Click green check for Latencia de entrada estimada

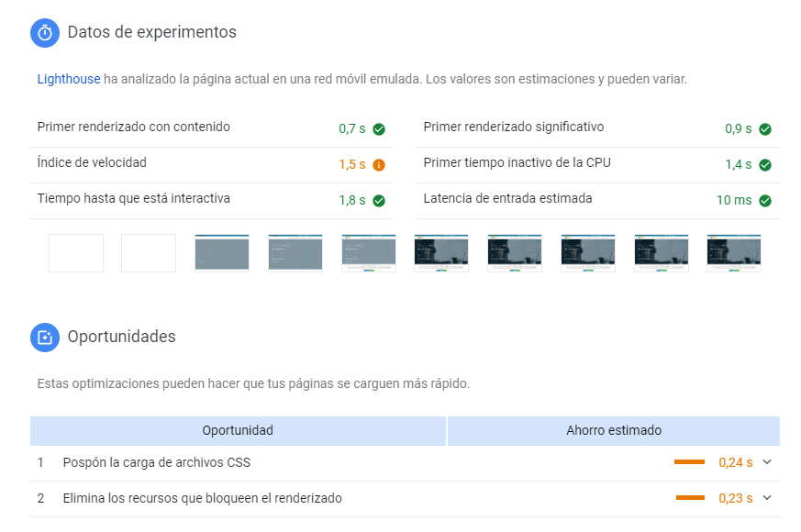(764, 201)
